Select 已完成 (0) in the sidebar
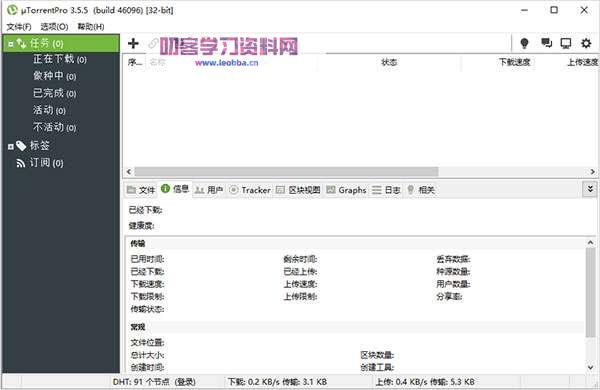 tap(55, 93)
